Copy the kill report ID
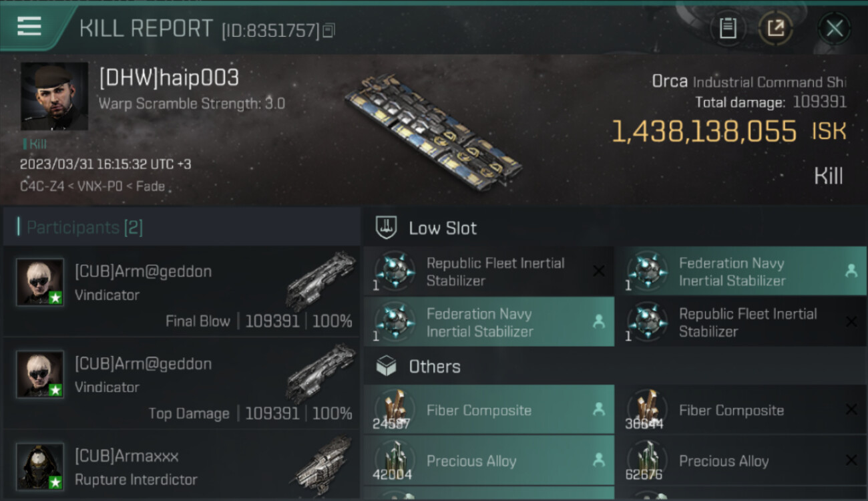The image size is (868, 501). (x=328, y=31)
